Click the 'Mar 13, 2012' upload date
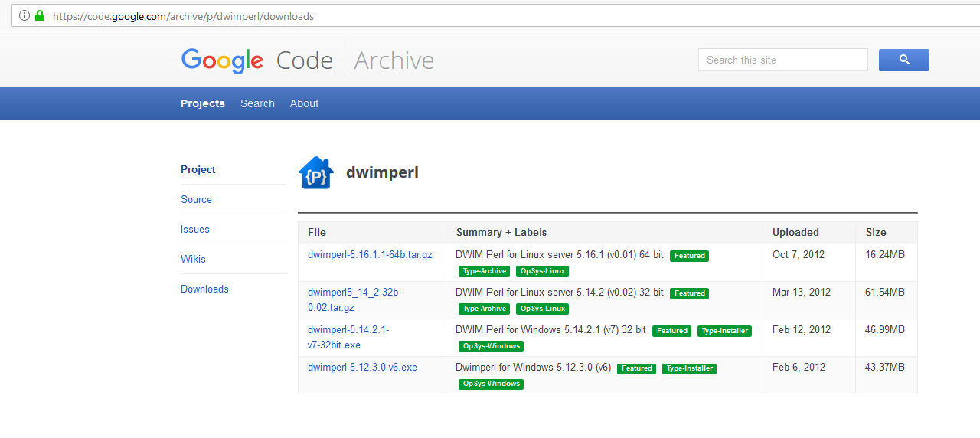Viewport: 980px width, 438px height. 802,292
